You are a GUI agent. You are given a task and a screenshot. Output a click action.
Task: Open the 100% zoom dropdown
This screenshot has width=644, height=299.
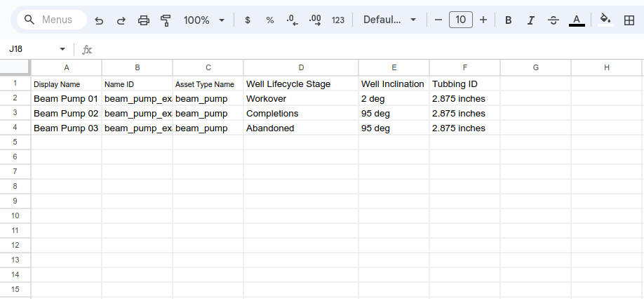204,20
